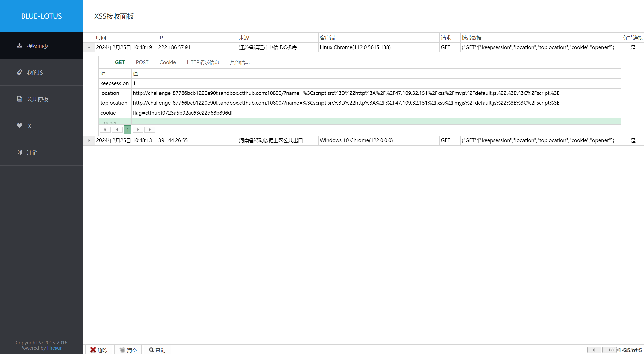This screenshot has width=644, height=354.
Task: Click the 键 column header
Action: 115,74
